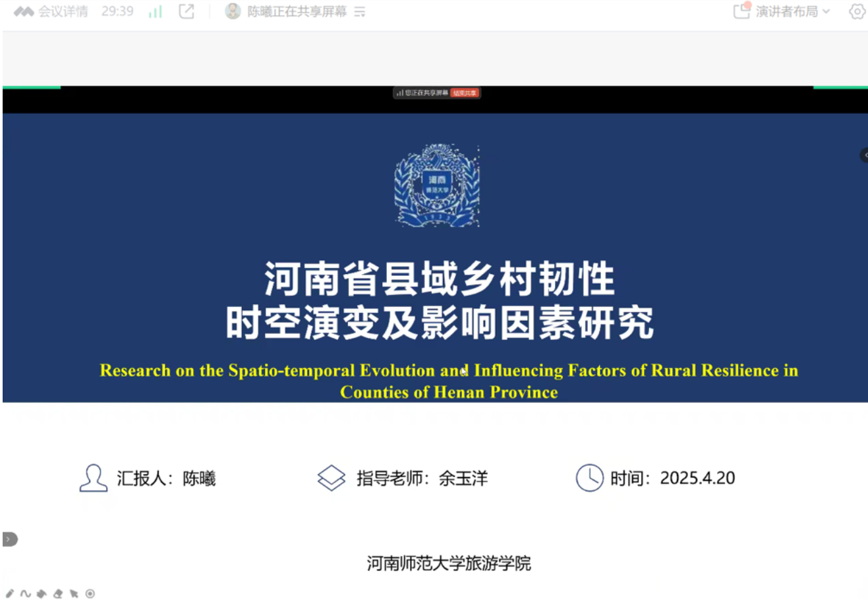Click the clock icon beside 时间
Screen dimensions: 868x600
coord(589,478)
